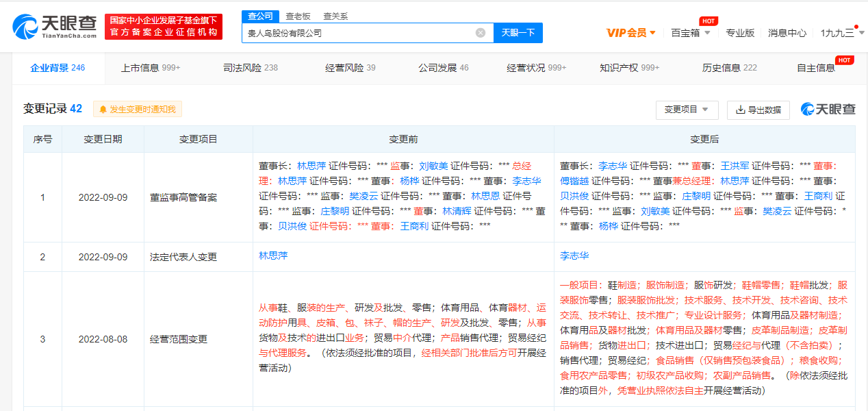The width and height of the screenshot is (868, 411).
Task: Click the 导出数据 button
Action: tap(758, 110)
